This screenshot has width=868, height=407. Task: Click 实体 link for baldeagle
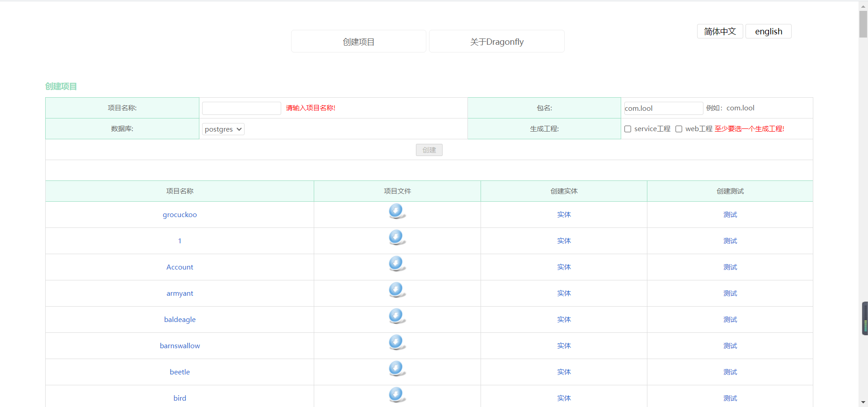564,320
